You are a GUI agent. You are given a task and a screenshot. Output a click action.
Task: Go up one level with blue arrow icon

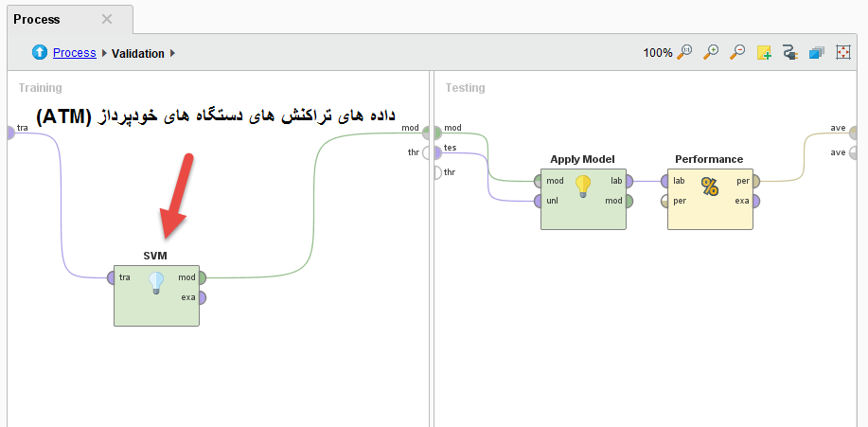(40, 53)
